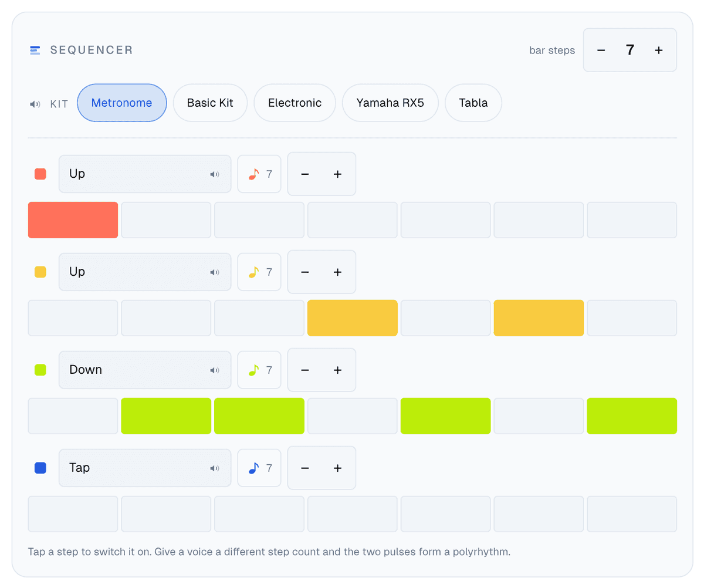This screenshot has width=704, height=588.
Task: Turn off the fourth step in yellow Up row
Action: [353, 318]
